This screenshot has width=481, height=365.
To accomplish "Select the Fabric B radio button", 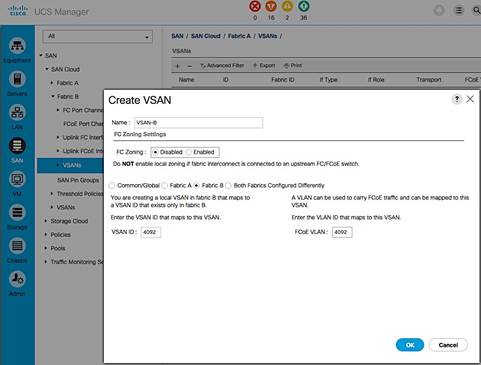I will click(197, 185).
